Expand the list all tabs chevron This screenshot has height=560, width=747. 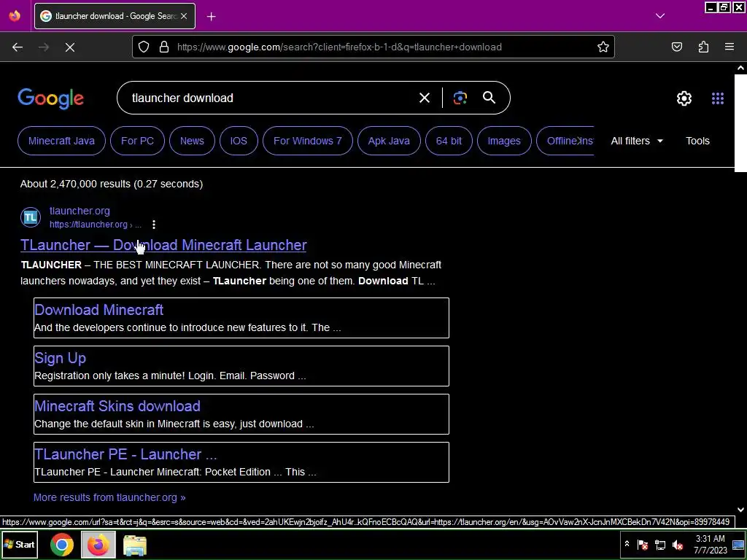tap(659, 16)
